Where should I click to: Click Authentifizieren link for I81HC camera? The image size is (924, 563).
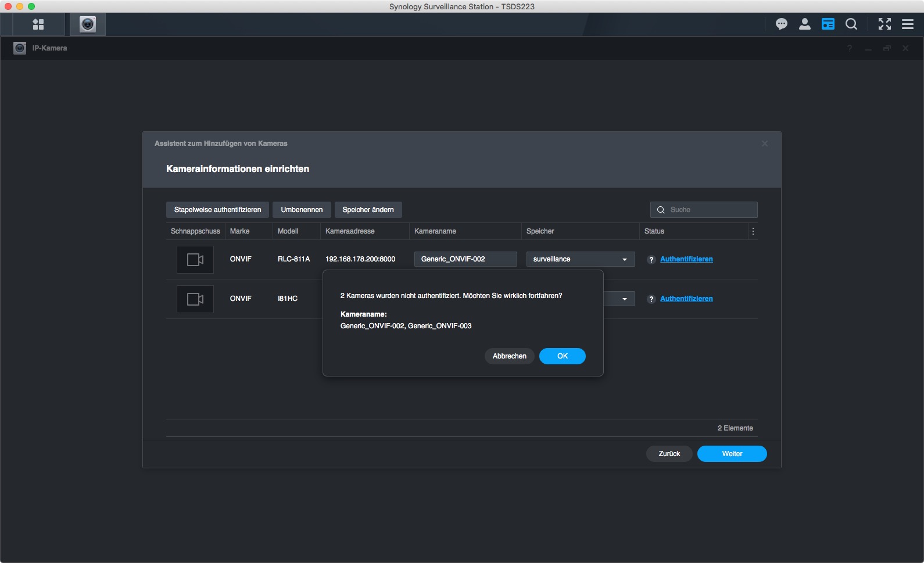pos(686,299)
